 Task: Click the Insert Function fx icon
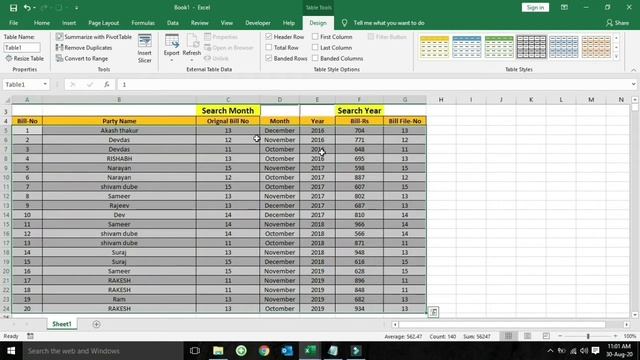coord(107,84)
